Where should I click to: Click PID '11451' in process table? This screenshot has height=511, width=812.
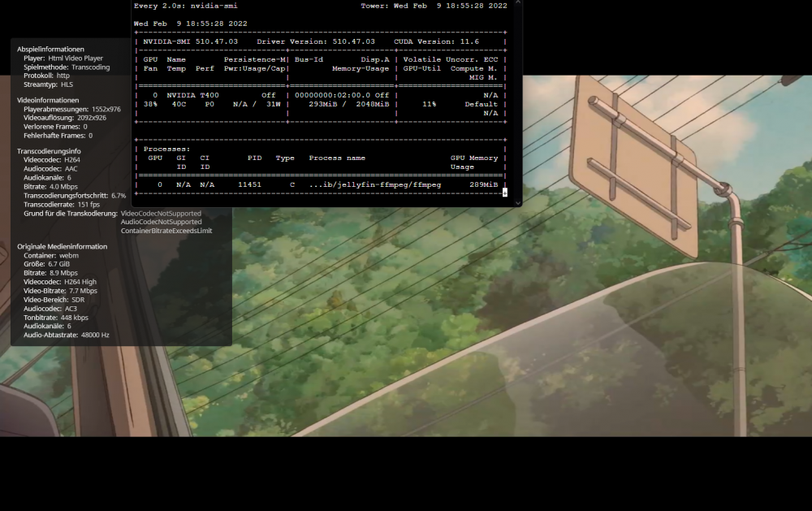(249, 184)
